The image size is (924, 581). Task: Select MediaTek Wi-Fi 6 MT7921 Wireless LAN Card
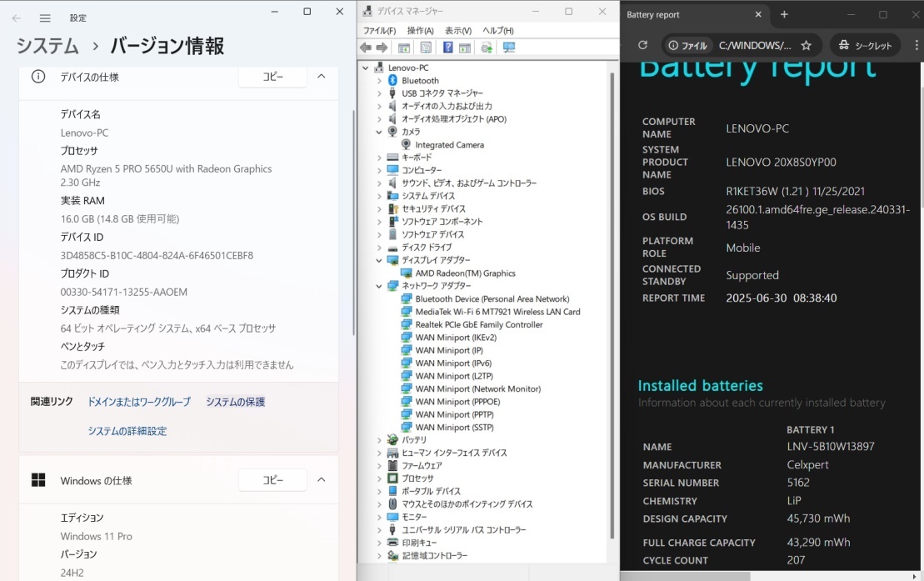coord(497,312)
